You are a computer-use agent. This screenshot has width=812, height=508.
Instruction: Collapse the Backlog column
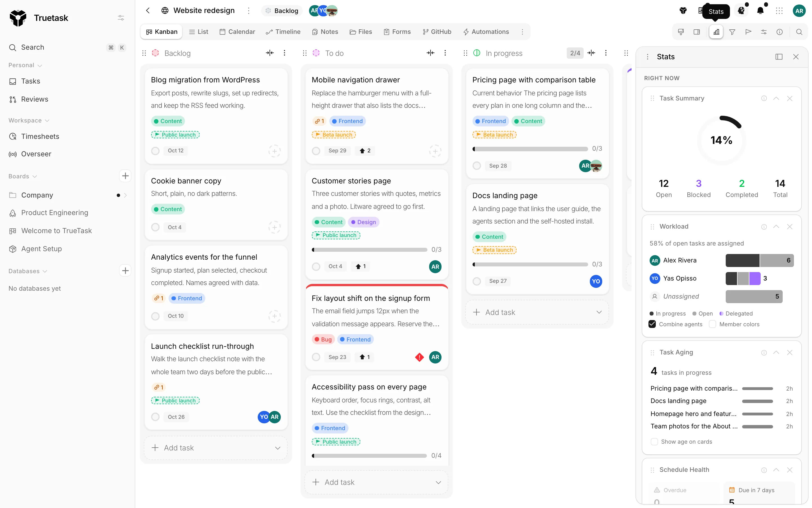(x=270, y=53)
